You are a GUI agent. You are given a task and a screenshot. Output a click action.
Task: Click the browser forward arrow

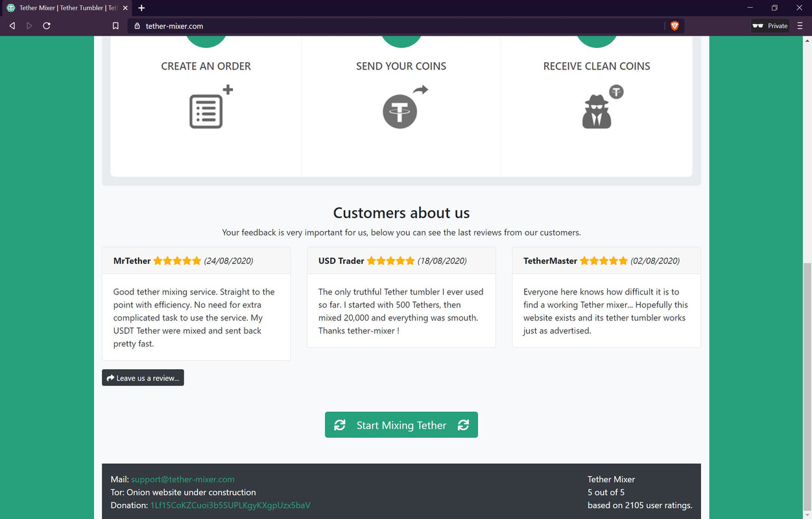click(29, 26)
